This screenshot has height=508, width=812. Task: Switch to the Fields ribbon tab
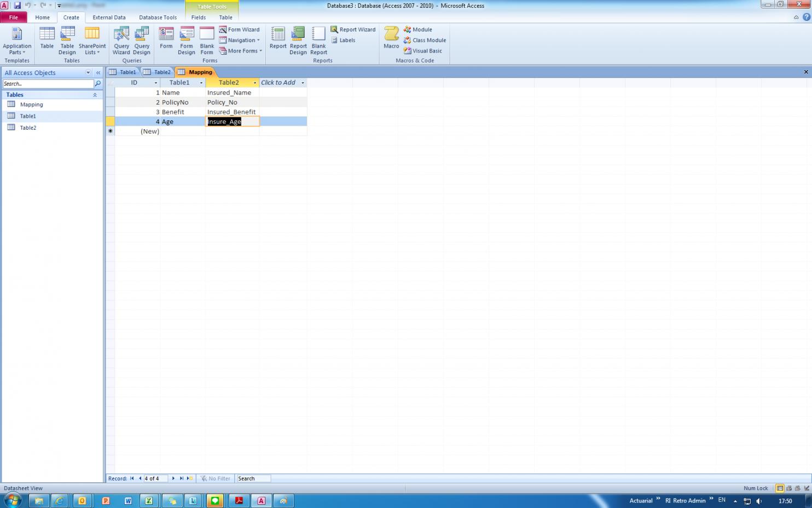click(199, 18)
